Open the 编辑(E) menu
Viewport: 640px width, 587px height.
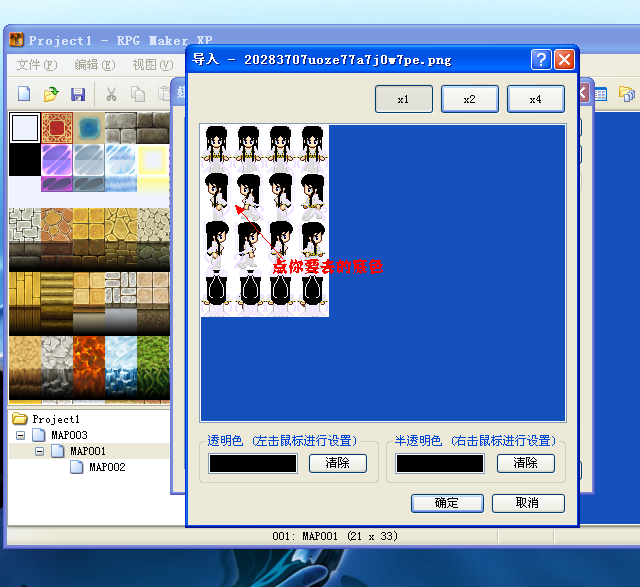coord(95,64)
